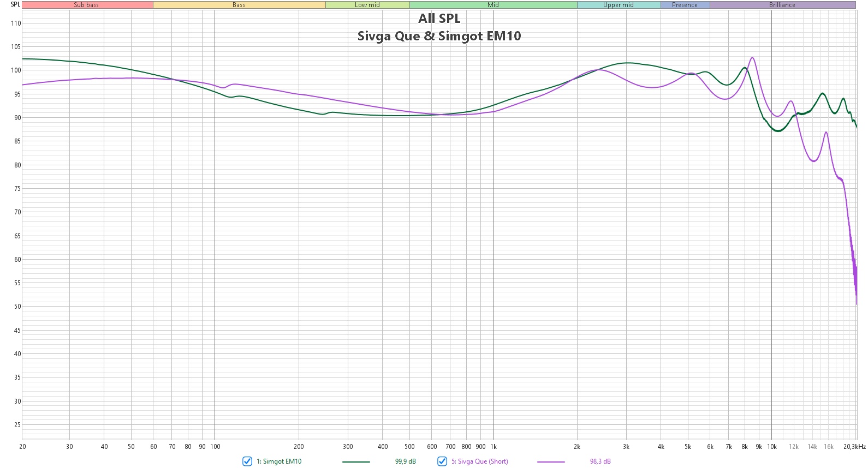Viewport: 868px width, 468px height.
Task: Click the 55 dB axis tick label
Action: [x=17, y=283]
